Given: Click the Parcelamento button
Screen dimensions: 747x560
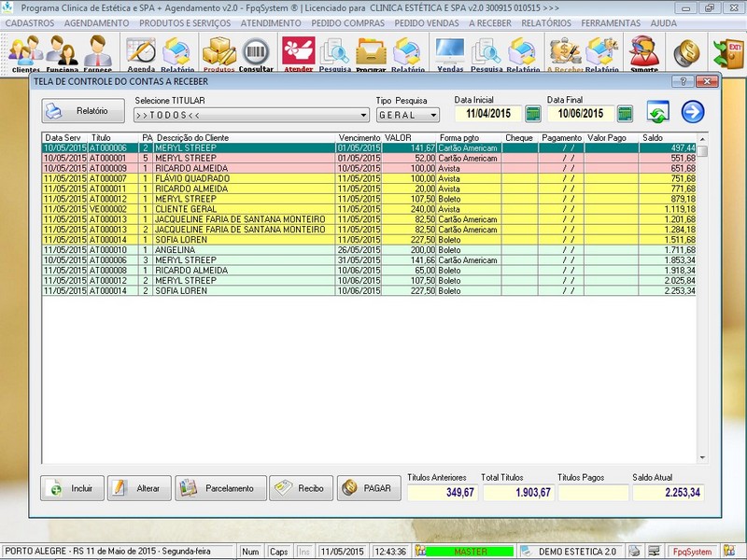Looking at the screenshot, I should [220, 488].
